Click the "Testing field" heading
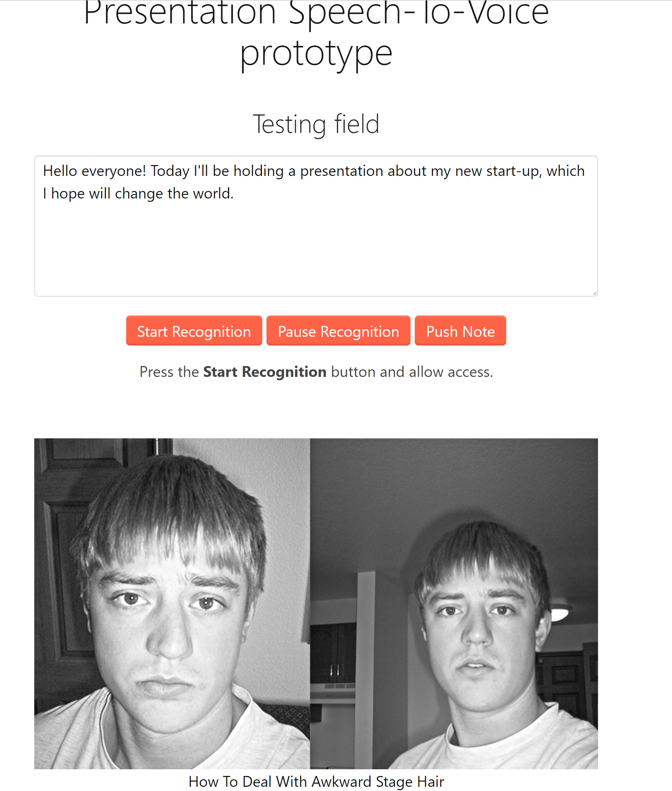This screenshot has width=672, height=791. click(316, 124)
